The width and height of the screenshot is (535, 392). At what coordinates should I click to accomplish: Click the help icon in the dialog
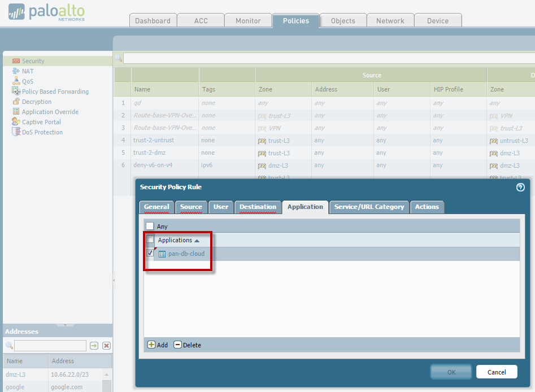520,188
